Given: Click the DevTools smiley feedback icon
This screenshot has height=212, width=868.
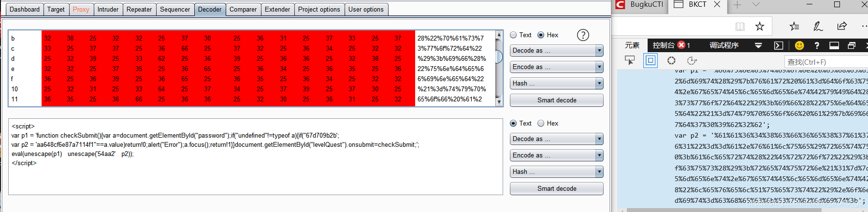Looking at the screenshot, I should pos(799,45).
